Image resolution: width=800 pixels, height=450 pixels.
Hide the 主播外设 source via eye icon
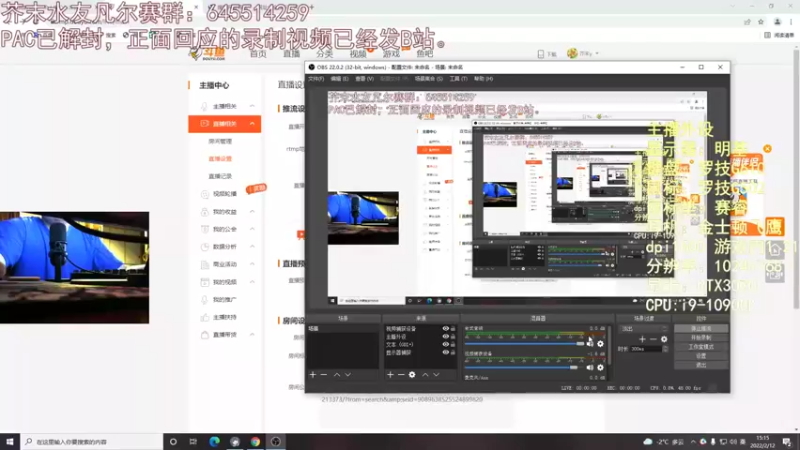click(445, 337)
